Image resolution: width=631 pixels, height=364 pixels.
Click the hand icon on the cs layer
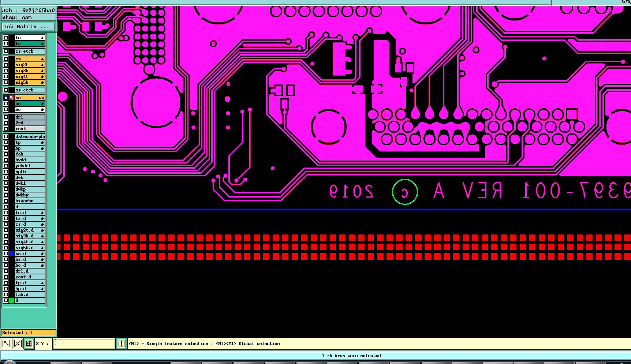42,59
